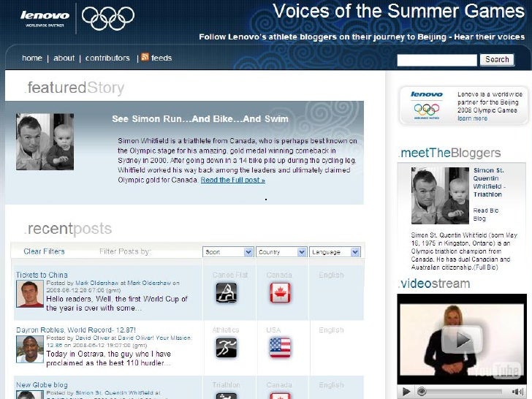Screen dimensions: 532x399
Task: Click the Olympic rings logo in header
Action: point(108,18)
